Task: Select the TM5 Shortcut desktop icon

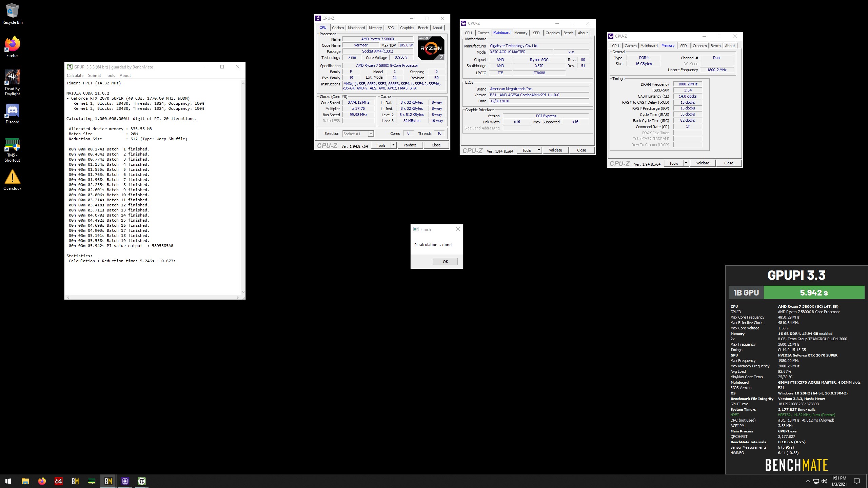Action: click(13, 150)
